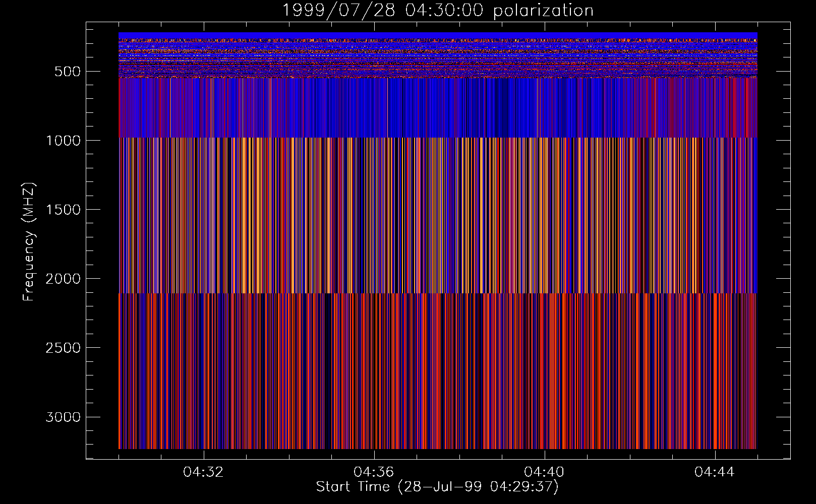Click the 'Start Time (28-Jul-99 04:29:37)' label
The image size is (816, 504).
437,487
